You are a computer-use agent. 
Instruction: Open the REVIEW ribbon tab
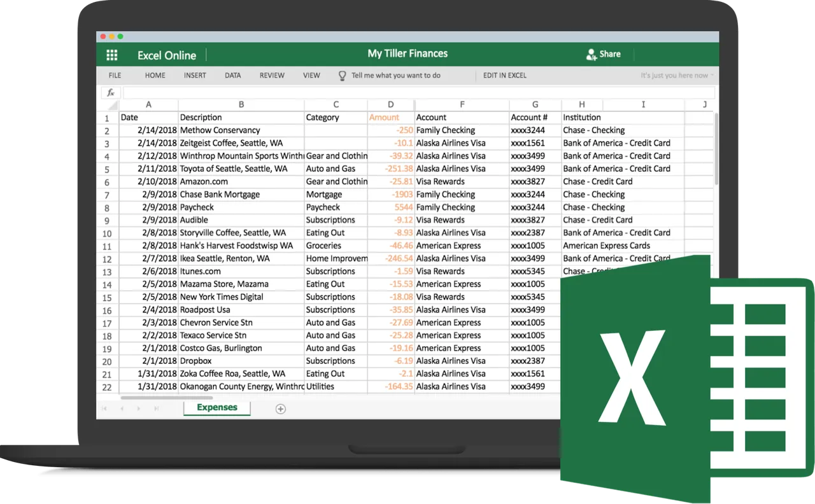272,75
